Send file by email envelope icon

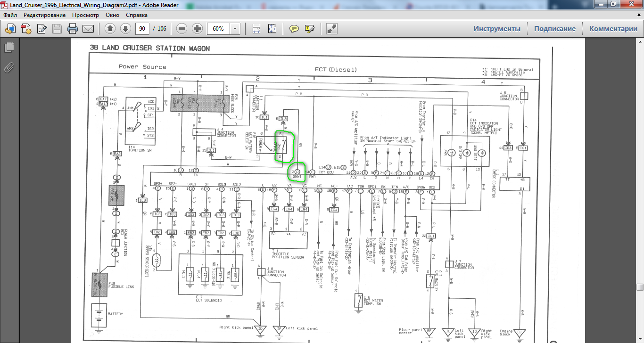coord(88,29)
